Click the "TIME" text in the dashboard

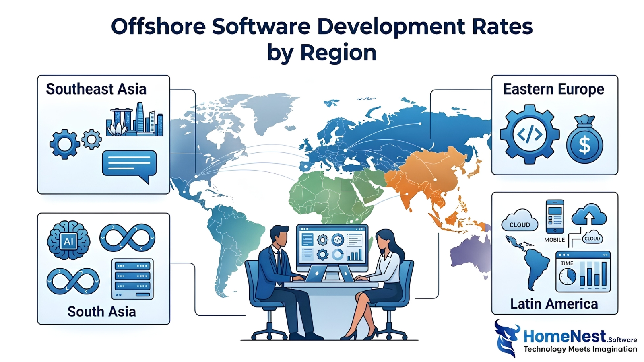567,263
